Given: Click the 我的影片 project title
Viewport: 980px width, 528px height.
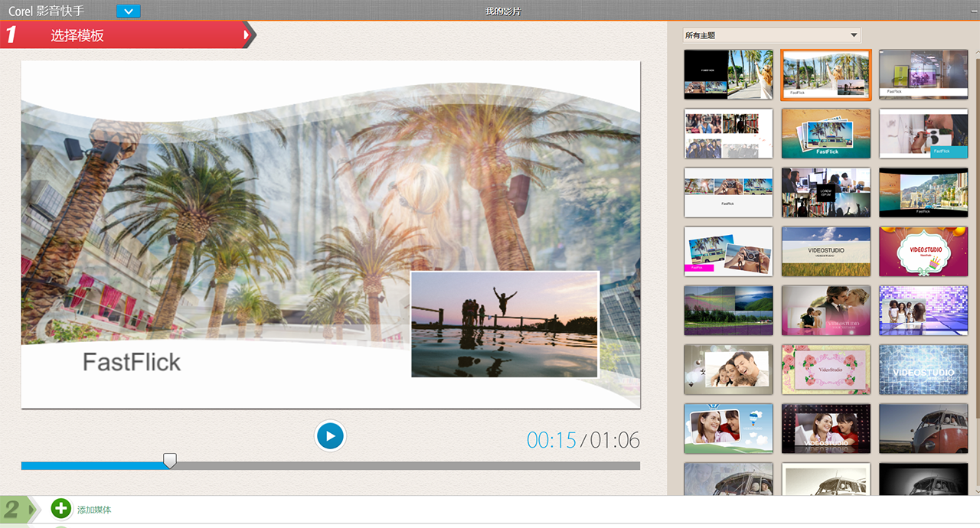Looking at the screenshot, I should (503, 11).
